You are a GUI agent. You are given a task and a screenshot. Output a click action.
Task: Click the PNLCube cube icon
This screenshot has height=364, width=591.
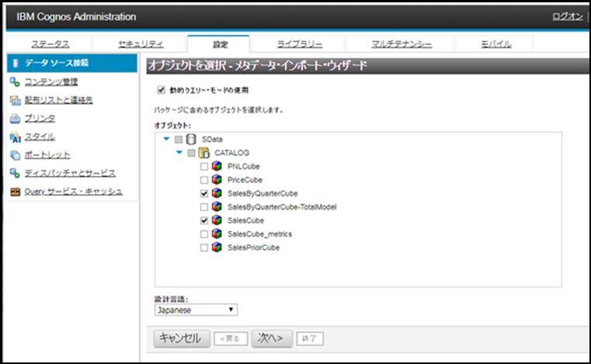(x=217, y=166)
